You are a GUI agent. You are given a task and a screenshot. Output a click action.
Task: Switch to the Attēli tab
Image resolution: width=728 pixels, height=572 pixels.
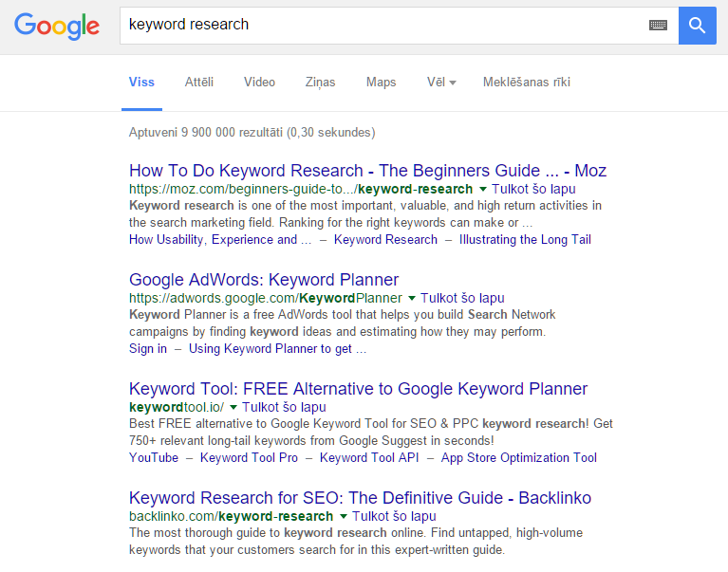(x=199, y=83)
